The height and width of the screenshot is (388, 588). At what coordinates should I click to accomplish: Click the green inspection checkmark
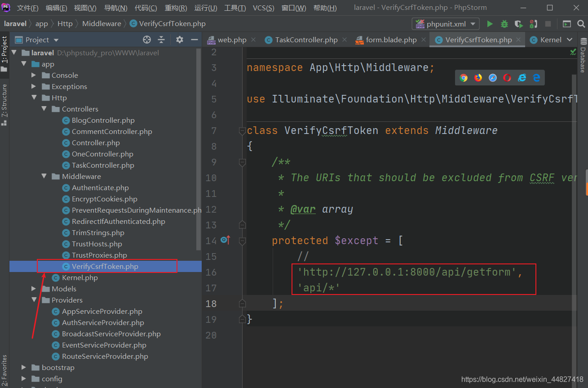coord(573,52)
